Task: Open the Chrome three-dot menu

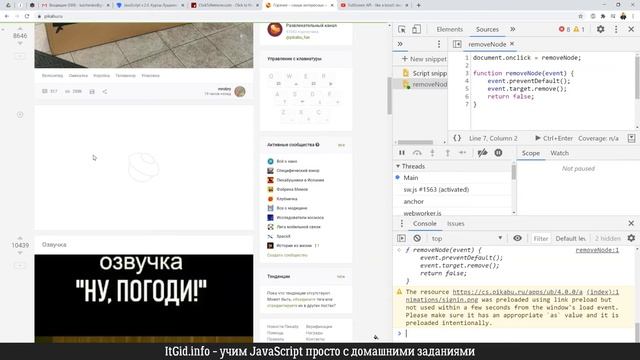Action: tap(633, 16)
